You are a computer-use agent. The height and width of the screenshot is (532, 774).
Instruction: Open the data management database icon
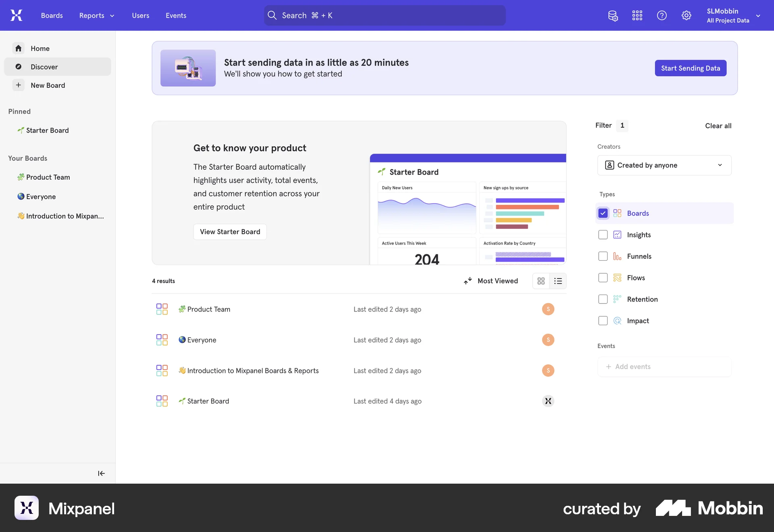click(x=613, y=15)
